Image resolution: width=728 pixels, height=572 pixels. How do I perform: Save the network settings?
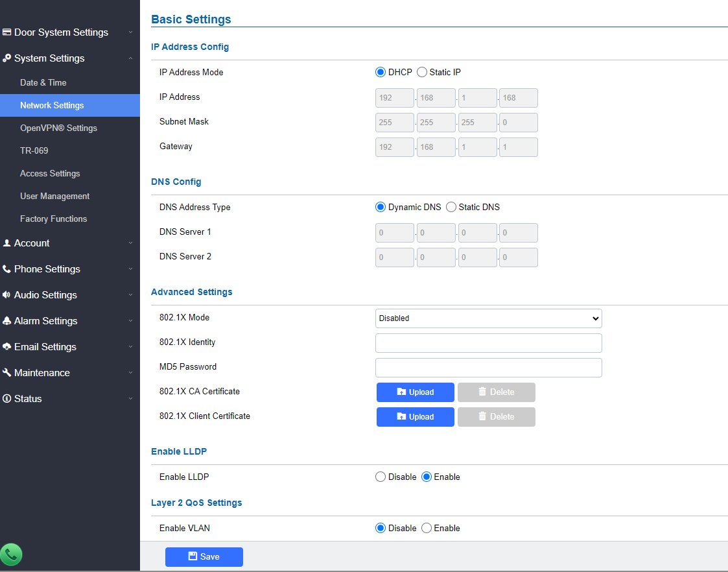pyautogui.click(x=204, y=556)
